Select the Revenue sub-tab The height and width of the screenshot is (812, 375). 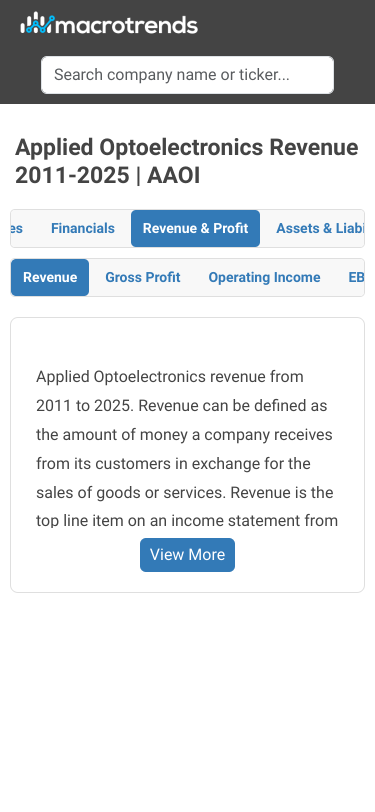[x=50, y=278]
